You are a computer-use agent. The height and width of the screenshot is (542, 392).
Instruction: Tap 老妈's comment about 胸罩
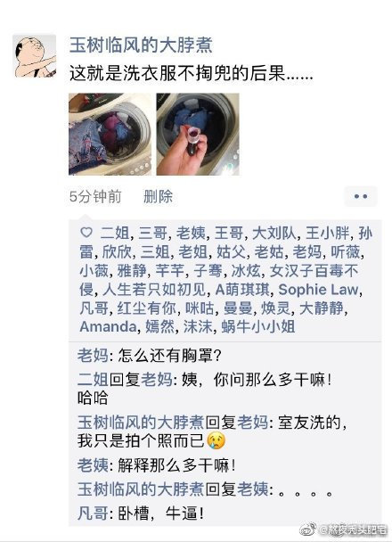(x=149, y=356)
